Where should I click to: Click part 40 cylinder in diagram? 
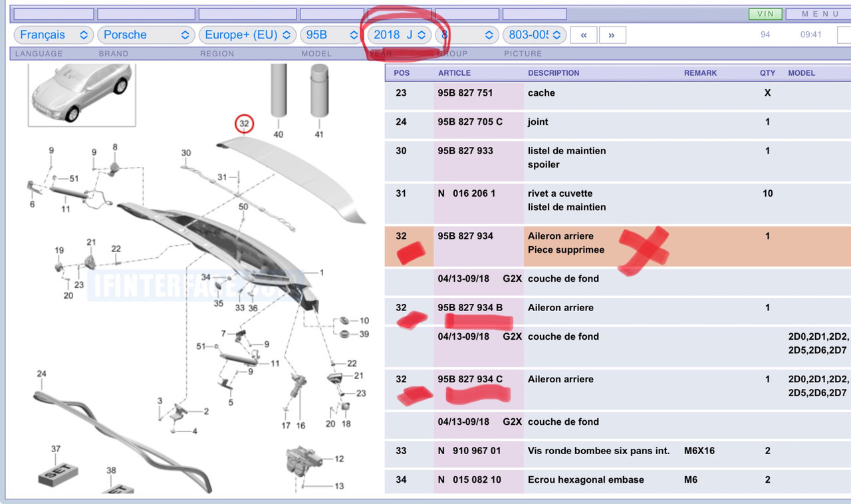click(278, 90)
